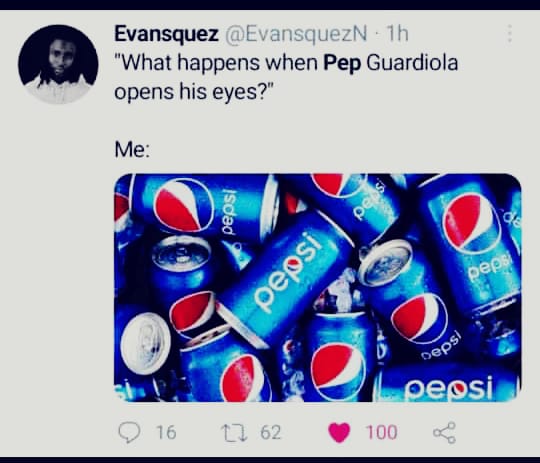Open Evansquez's profile picture
The height and width of the screenshot is (463, 540).
point(58,64)
